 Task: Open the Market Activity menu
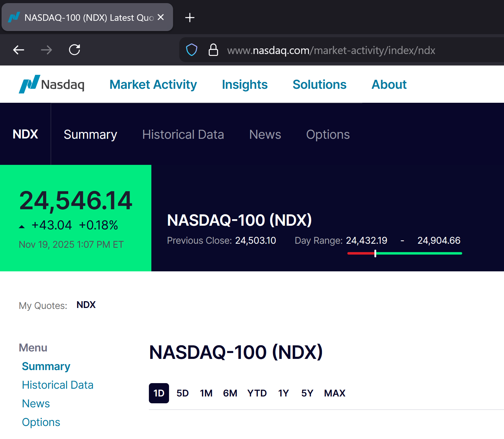pos(153,84)
